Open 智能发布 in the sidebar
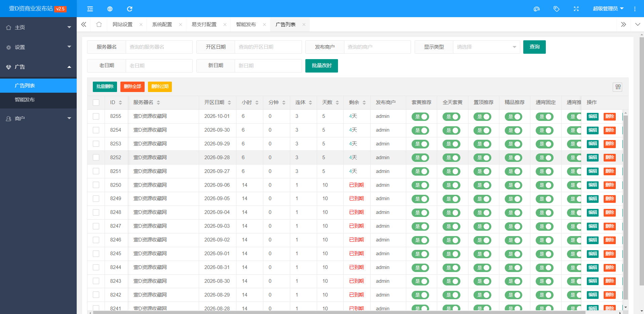644x314 pixels. pos(38,100)
